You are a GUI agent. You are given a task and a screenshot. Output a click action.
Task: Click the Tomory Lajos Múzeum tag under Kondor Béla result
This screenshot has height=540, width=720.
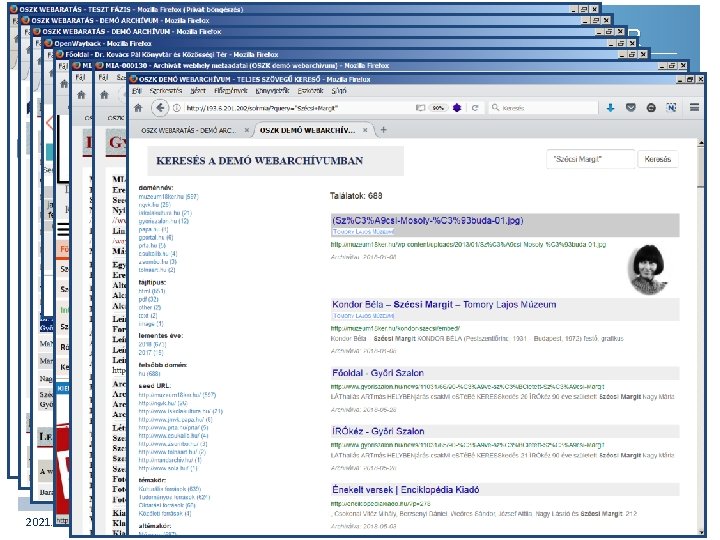pos(363,316)
